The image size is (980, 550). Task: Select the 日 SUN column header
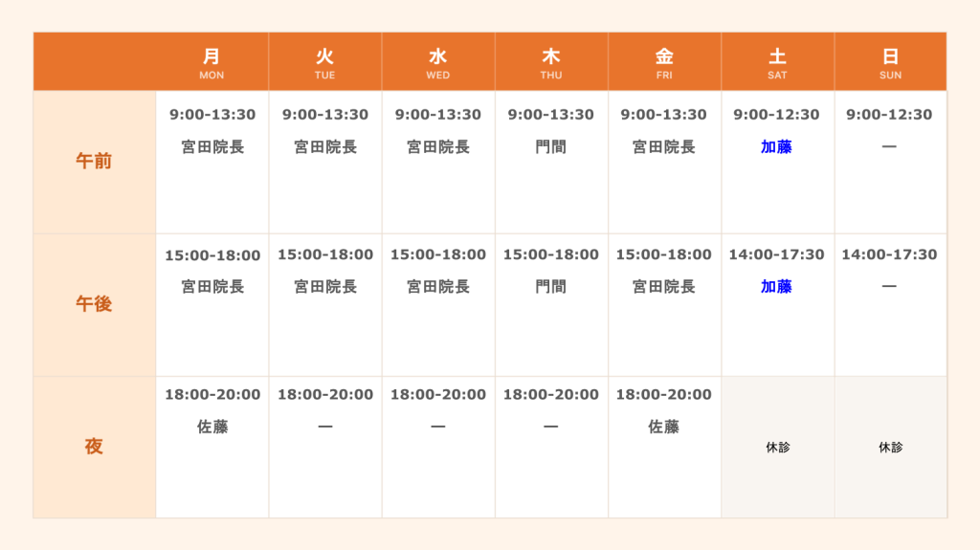891,62
